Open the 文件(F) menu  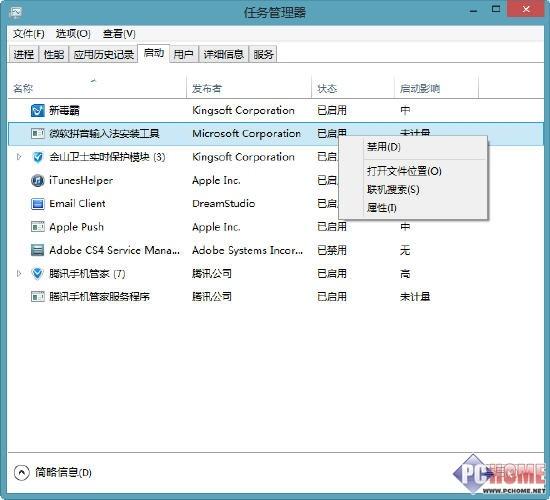coord(28,34)
